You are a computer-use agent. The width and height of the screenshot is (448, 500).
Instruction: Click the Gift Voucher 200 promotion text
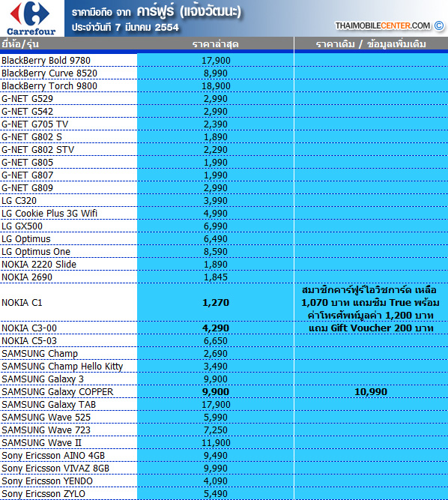point(371,328)
